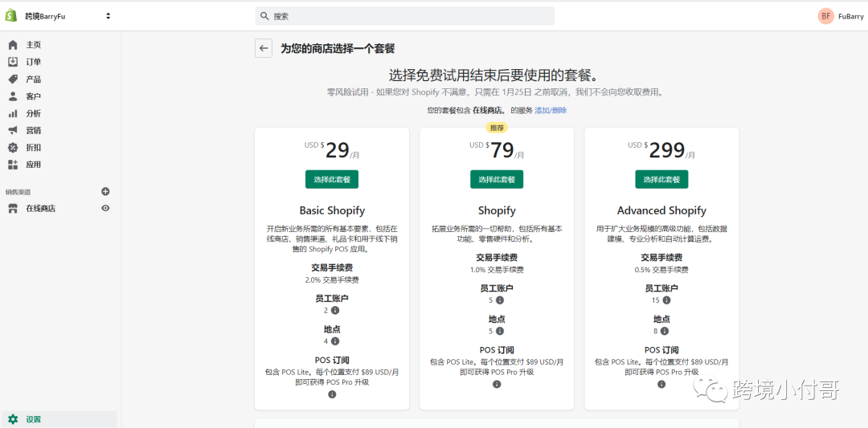Click the tag icon beside 产品

[13, 79]
